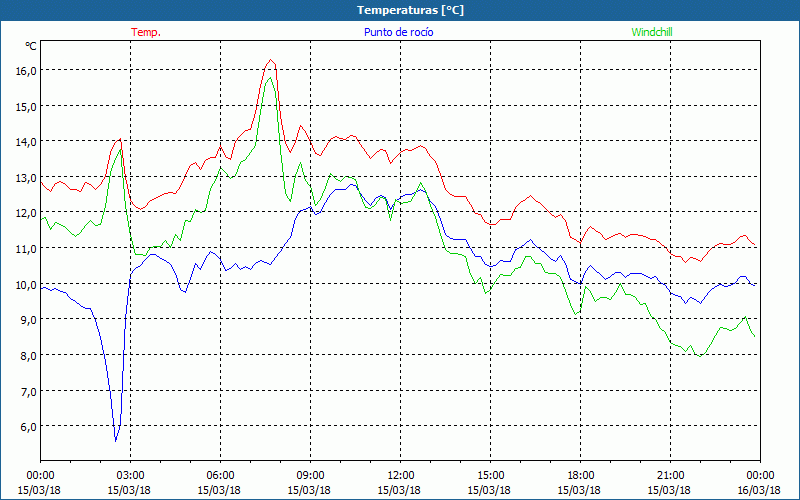
Task: Click the '15:00' time axis label
Action: click(x=490, y=476)
